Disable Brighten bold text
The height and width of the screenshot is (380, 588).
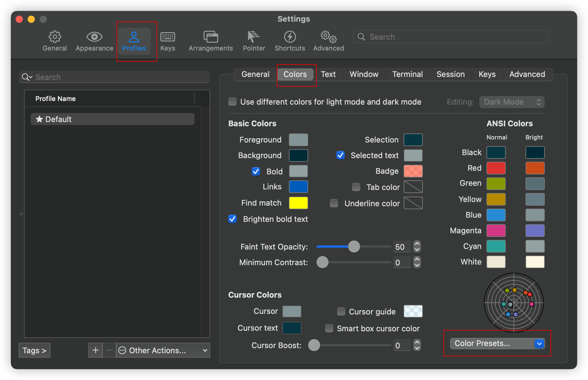[x=232, y=219]
